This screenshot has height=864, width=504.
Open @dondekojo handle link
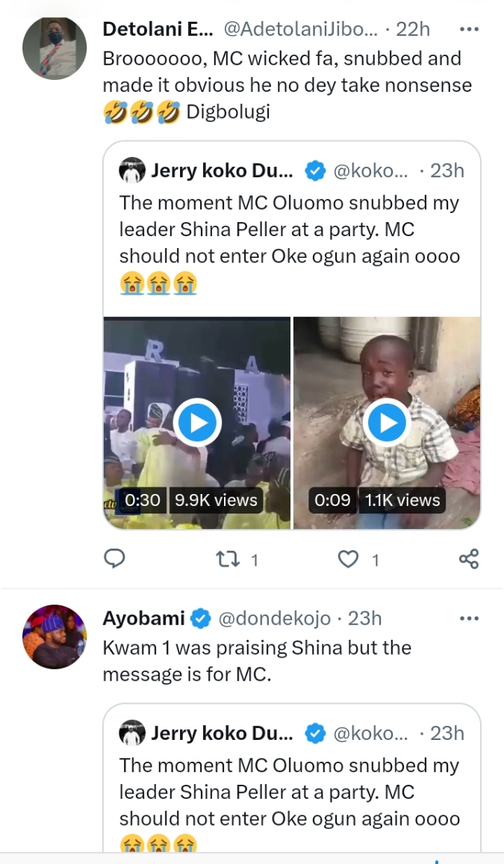click(x=274, y=619)
